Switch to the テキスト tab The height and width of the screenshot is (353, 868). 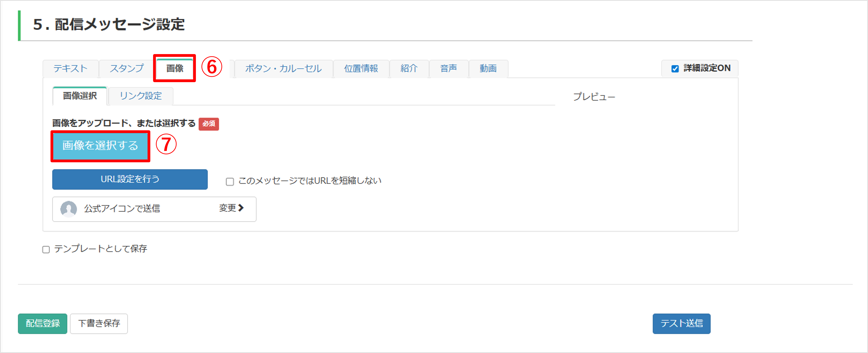[71, 69]
